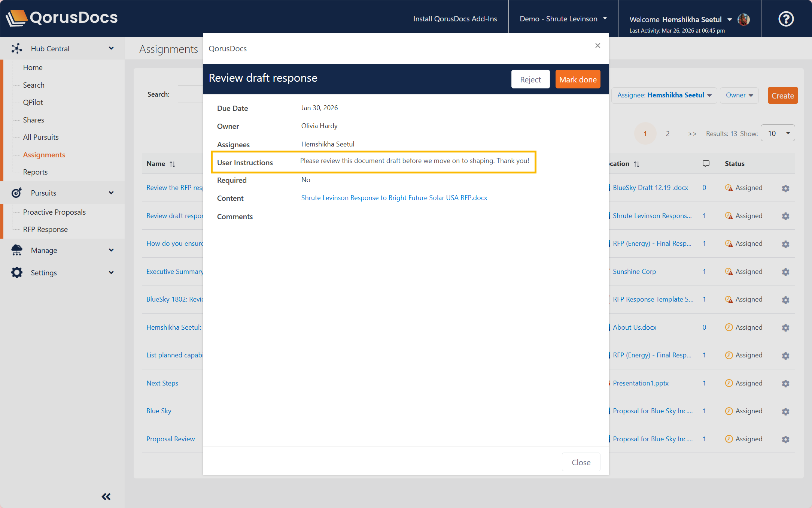Expand the Settings sidebar section

pyautogui.click(x=111, y=273)
